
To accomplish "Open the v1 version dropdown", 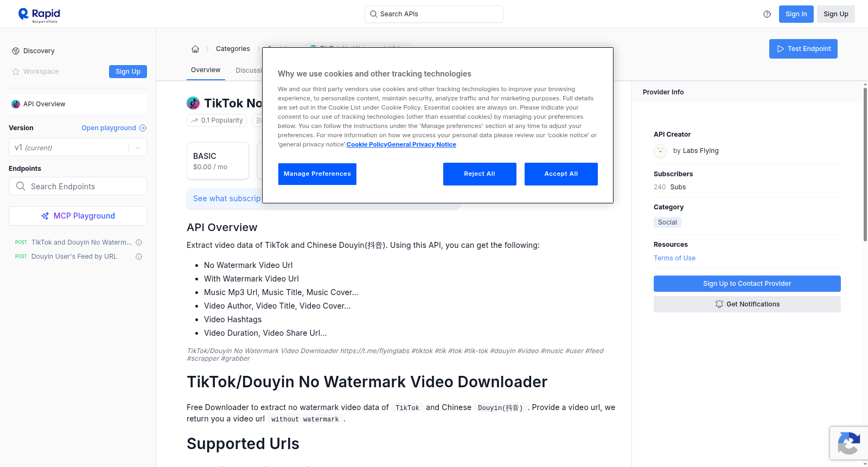I will click(78, 148).
